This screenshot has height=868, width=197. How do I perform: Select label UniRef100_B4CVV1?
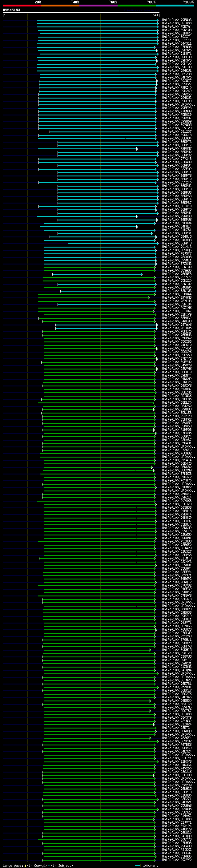pos(177,802)
